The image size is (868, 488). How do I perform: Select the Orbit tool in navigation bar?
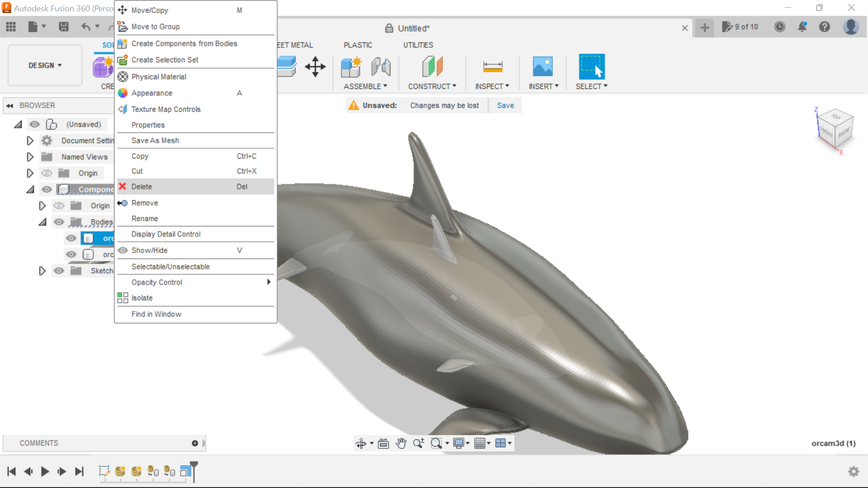[362, 443]
